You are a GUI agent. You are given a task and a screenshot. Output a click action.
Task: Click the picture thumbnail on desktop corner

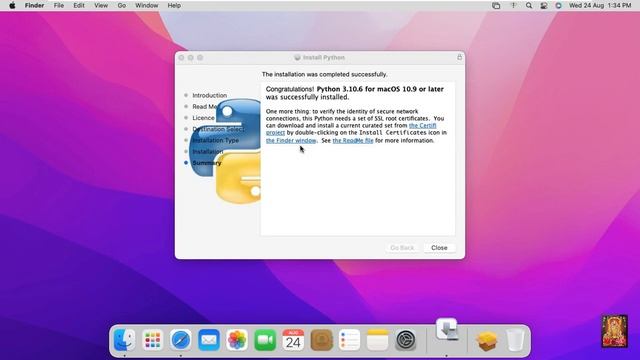tap(615, 331)
